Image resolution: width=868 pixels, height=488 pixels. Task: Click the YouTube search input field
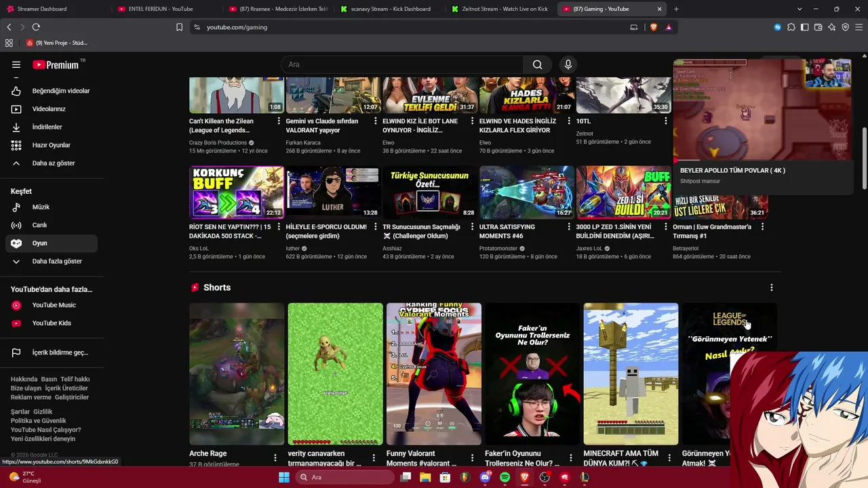tap(401, 64)
